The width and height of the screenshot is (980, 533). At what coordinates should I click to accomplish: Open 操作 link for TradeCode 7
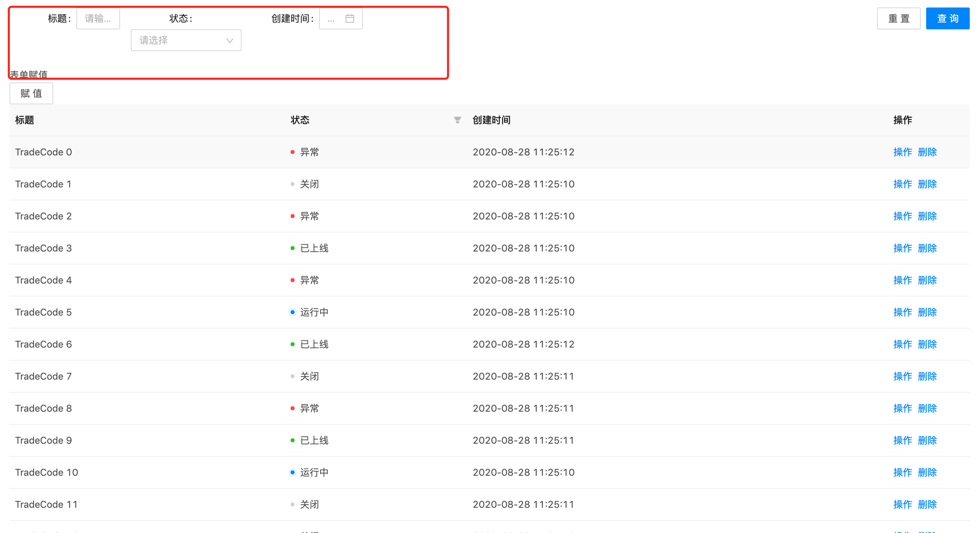coord(903,376)
